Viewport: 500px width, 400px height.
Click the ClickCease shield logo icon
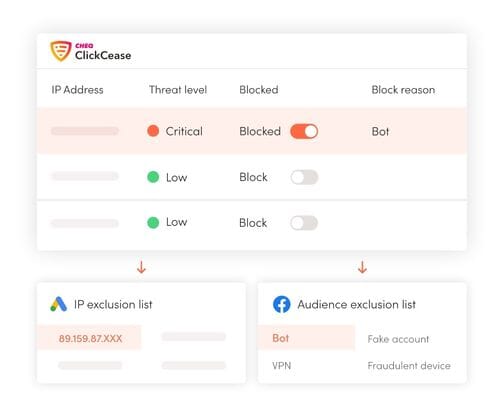[x=61, y=51]
